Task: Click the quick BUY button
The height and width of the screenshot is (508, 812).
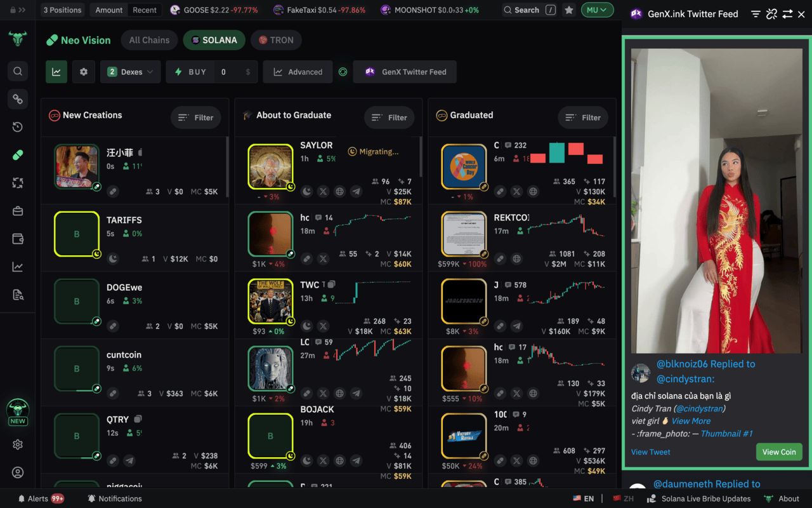Action: coord(190,72)
